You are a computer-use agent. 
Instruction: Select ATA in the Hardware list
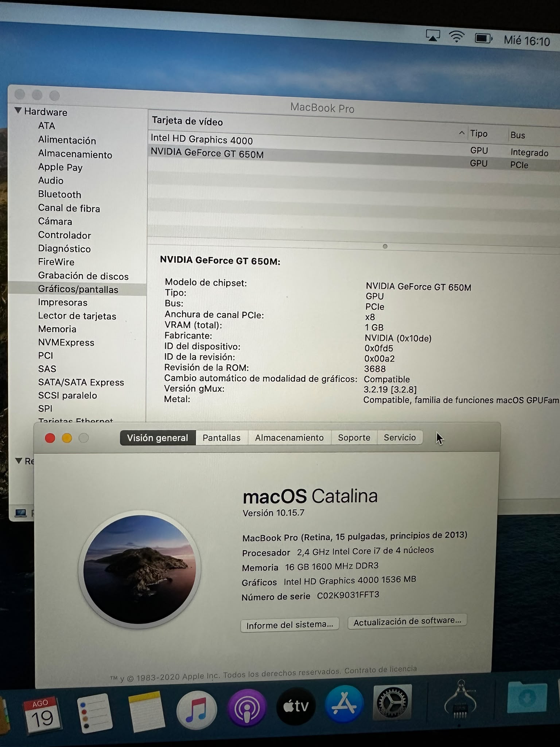pyautogui.click(x=47, y=125)
